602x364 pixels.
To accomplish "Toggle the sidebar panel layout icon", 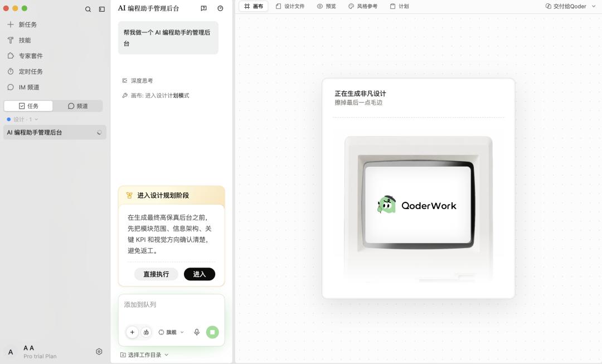I will tap(102, 9).
